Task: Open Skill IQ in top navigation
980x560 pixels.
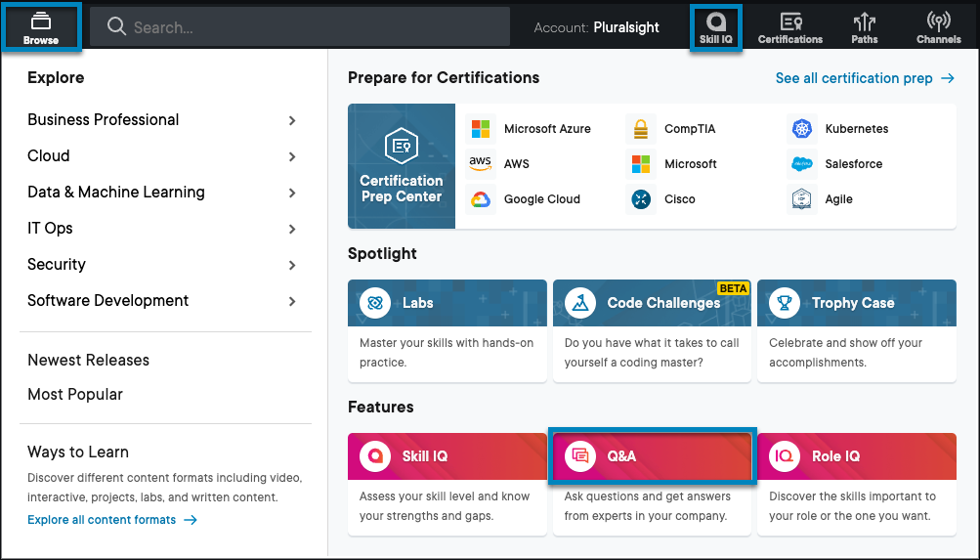Action: tap(715, 28)
